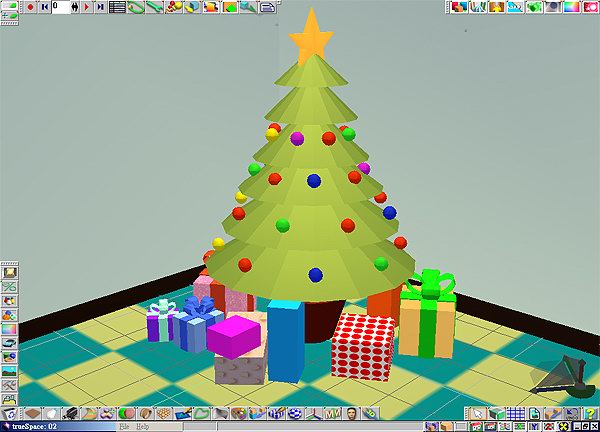Screen dimensions: 600x432
Task: Click the yellow and blue cube icon
Action: pyautogui.click(x=191, y=6)
